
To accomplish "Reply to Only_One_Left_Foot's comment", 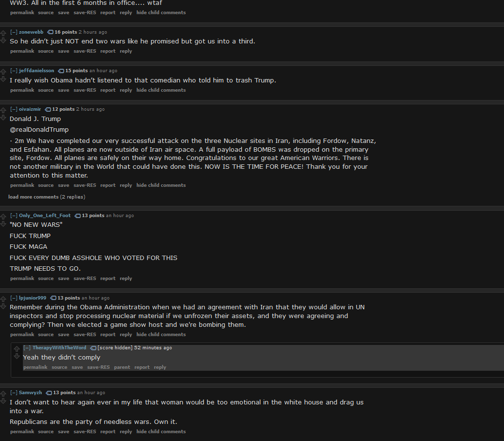I will pyautogui.click(x=126, y=279).
